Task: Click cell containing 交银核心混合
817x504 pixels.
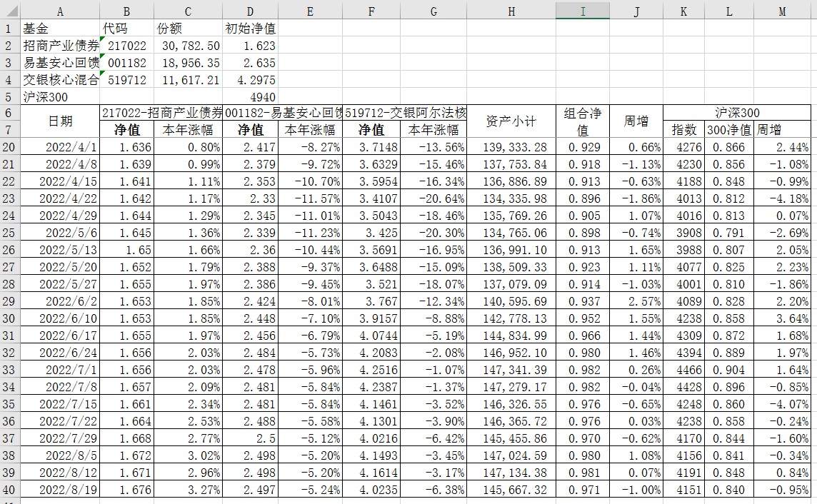Action: pyautogui.click(x=60, y=80)
